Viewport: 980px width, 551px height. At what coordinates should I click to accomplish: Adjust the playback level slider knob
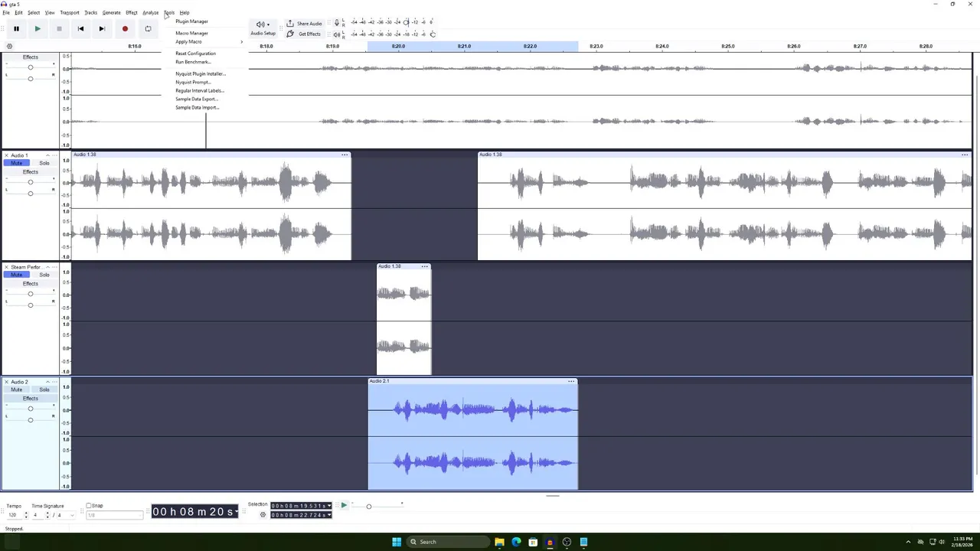click(433, 34)
